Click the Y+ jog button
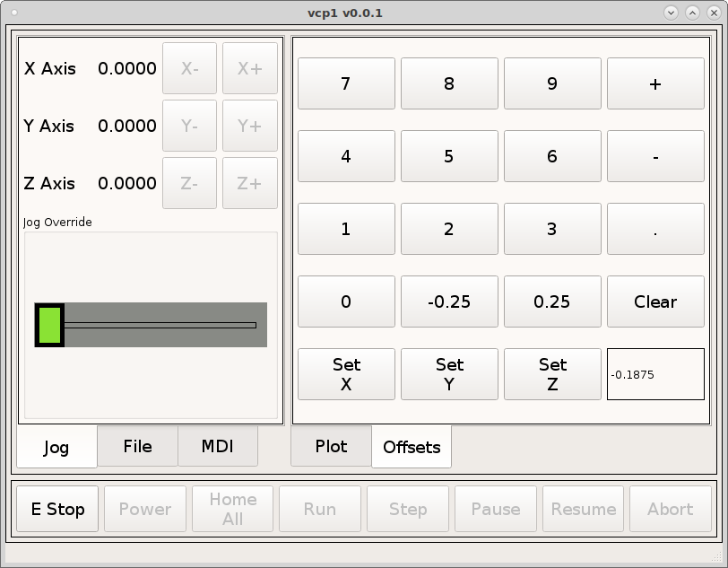This screenshot has width=728, height=568. (250, 126)
